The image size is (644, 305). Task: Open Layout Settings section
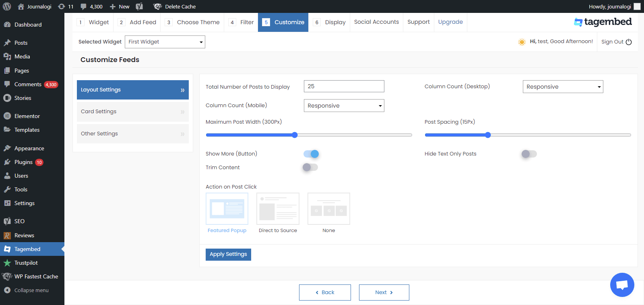[x=133, y=90]
